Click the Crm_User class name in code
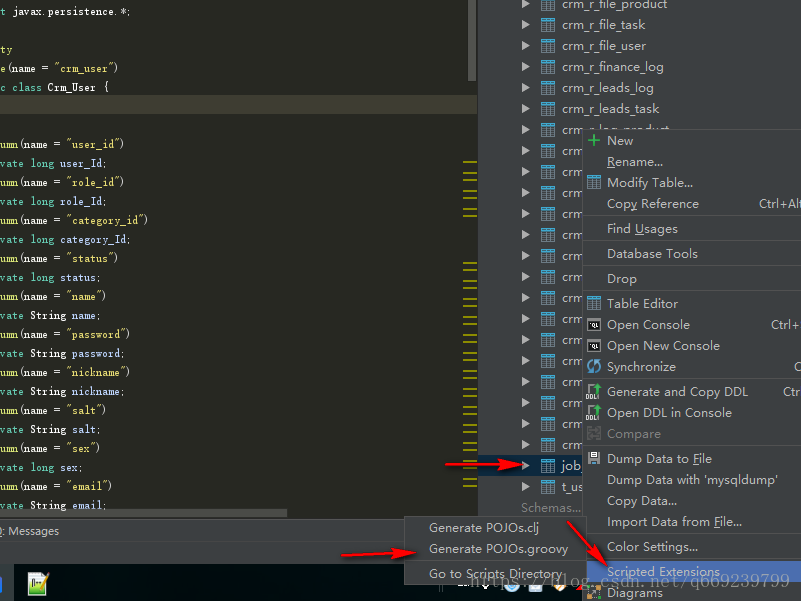Screen dimensions: 801x601 click(72, 87)
